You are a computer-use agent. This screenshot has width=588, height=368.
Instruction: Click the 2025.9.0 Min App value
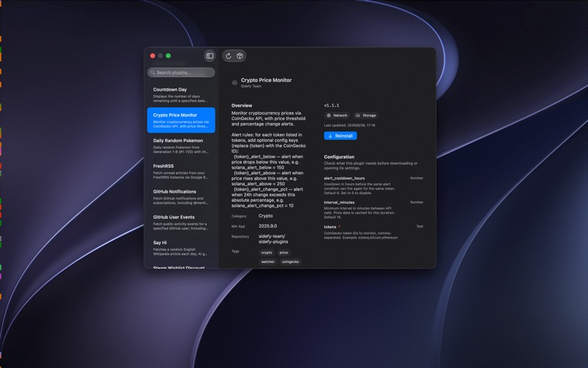[x=268, y=226]
